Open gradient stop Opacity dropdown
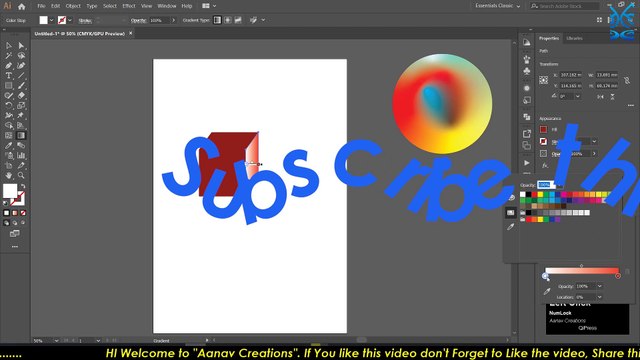The width and height of the screenshot is (640, 360). point(600,287)
